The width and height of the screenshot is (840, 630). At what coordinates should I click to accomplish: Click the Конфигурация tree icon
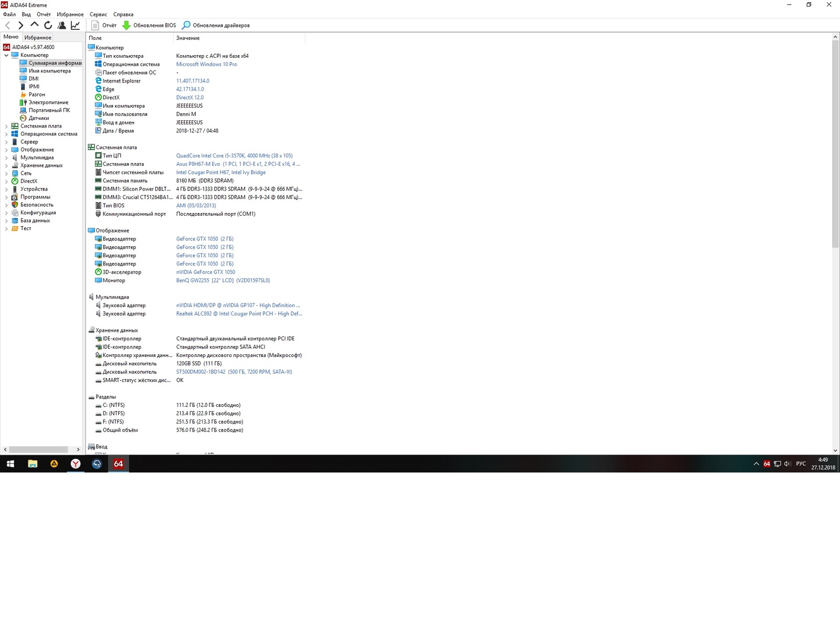(x=15, y=213)
